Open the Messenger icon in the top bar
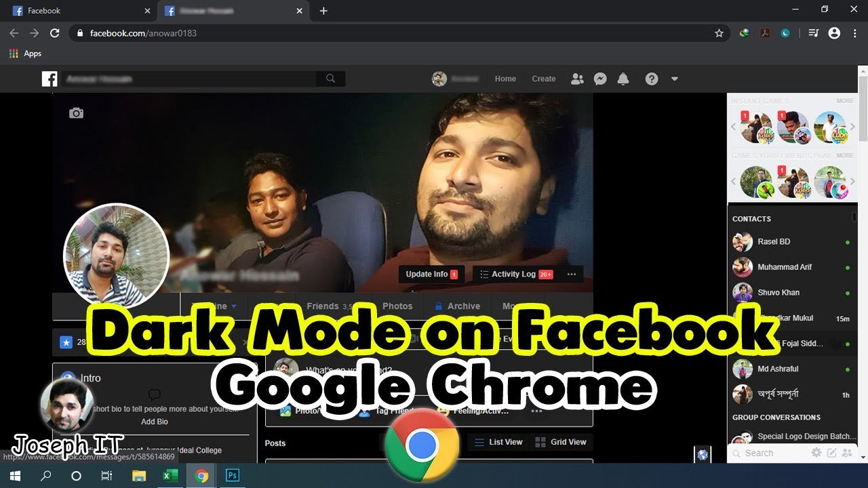The height and width of the screenshot is (488, 868). click(x=600, y=79)
